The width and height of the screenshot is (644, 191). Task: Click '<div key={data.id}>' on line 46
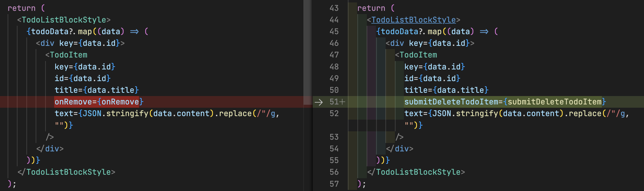[x=430, y=43]
